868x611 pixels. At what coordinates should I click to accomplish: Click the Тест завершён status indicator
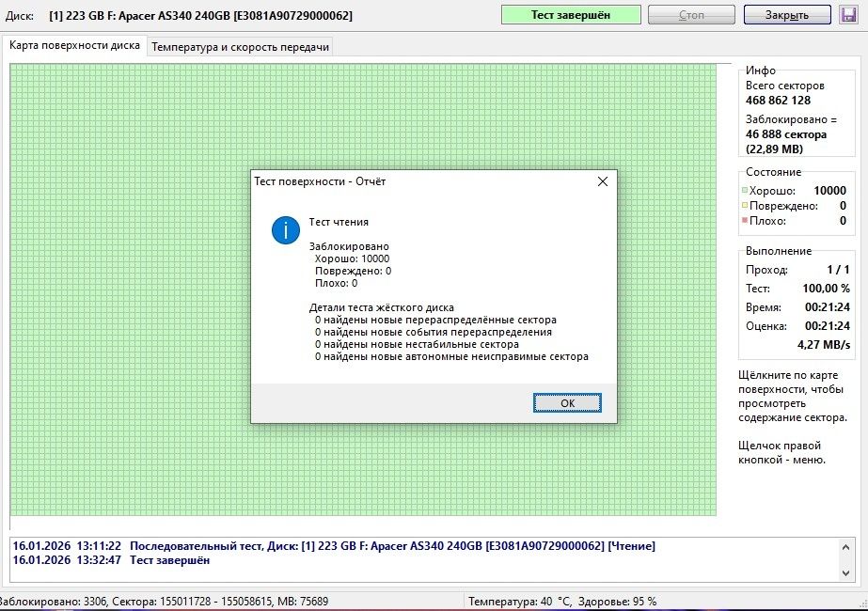571,15
